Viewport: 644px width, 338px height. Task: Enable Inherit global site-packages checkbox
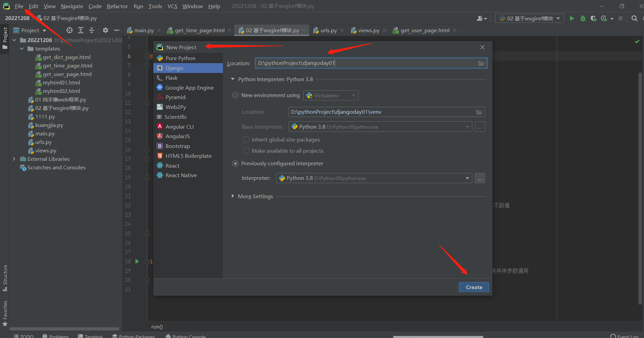coord(246,139)
